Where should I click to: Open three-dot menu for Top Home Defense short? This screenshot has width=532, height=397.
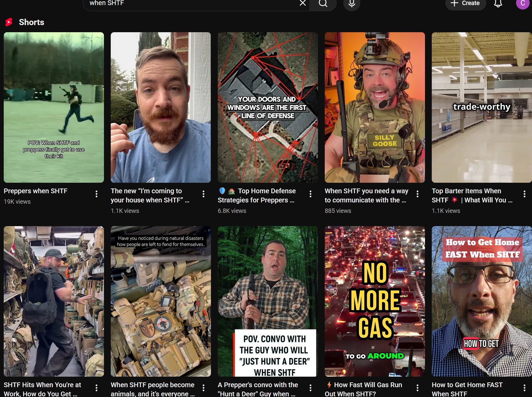coord(311,194)
